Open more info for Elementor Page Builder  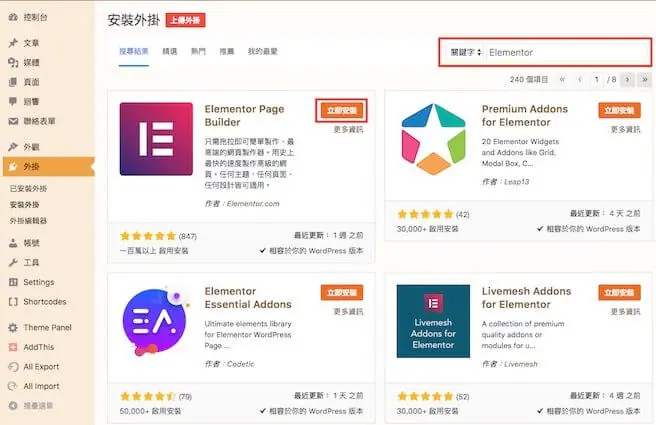tap(348, 130)
